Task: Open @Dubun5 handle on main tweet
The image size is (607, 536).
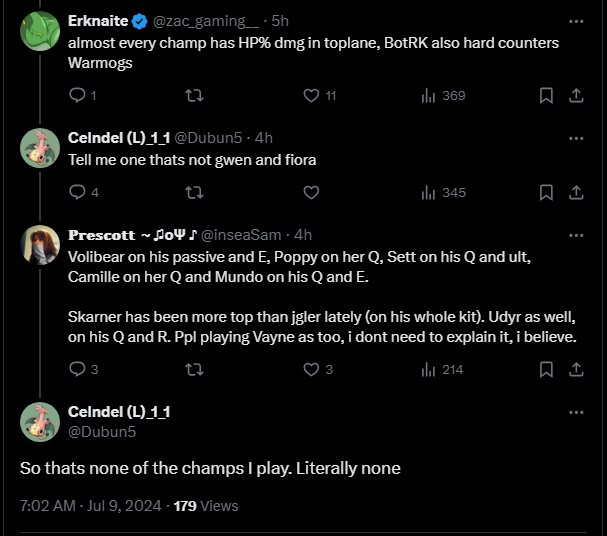Action: click(102, 432)
